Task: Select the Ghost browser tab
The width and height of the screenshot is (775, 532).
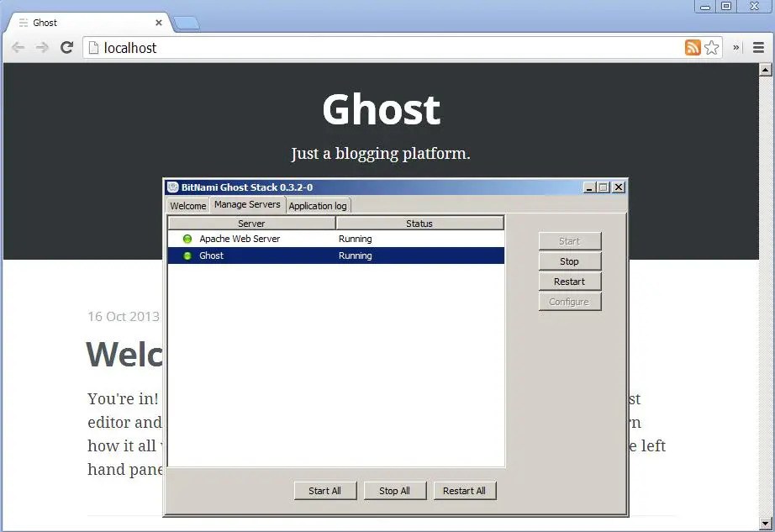Action: pos(88,23)
